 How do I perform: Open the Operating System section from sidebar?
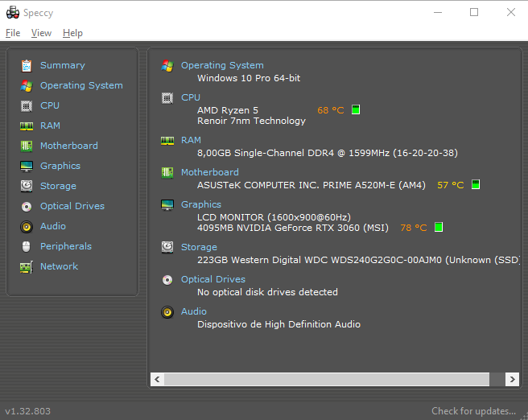click(81, 85)
